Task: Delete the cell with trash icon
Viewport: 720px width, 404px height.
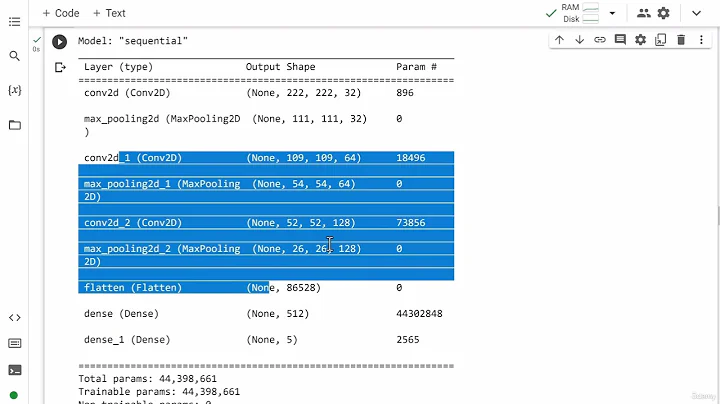Action: [681, 40]
